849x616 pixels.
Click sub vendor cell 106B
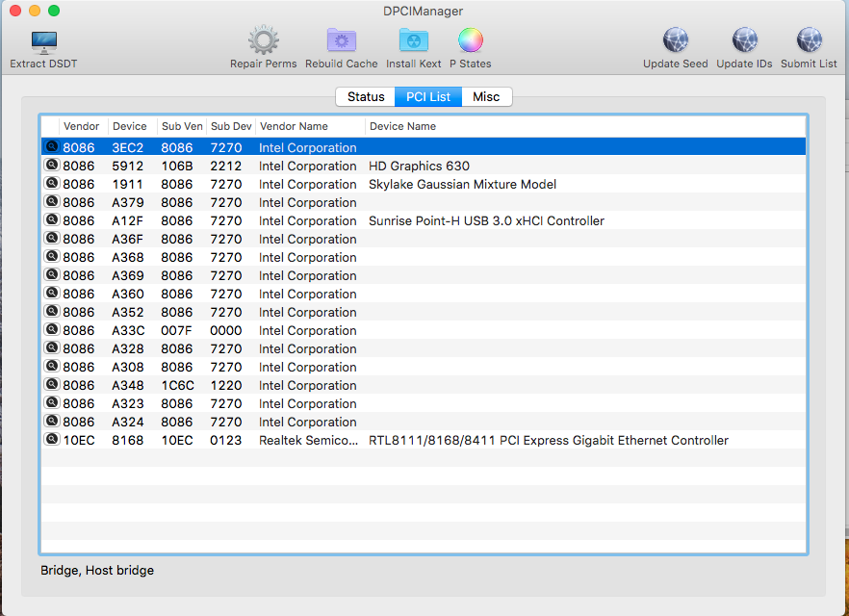point(177,167)
